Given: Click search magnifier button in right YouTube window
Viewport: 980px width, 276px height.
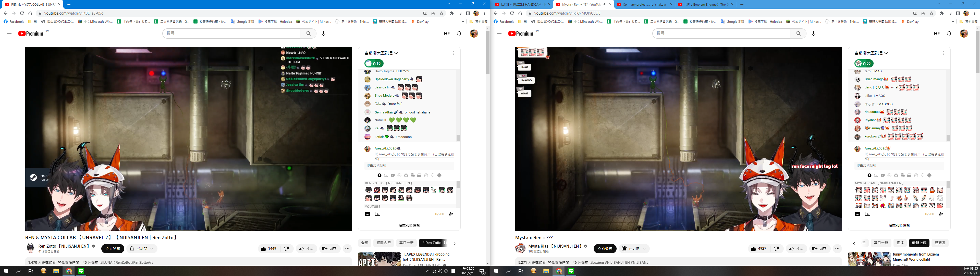Looking at the screenshot, I should coord(798,33).
